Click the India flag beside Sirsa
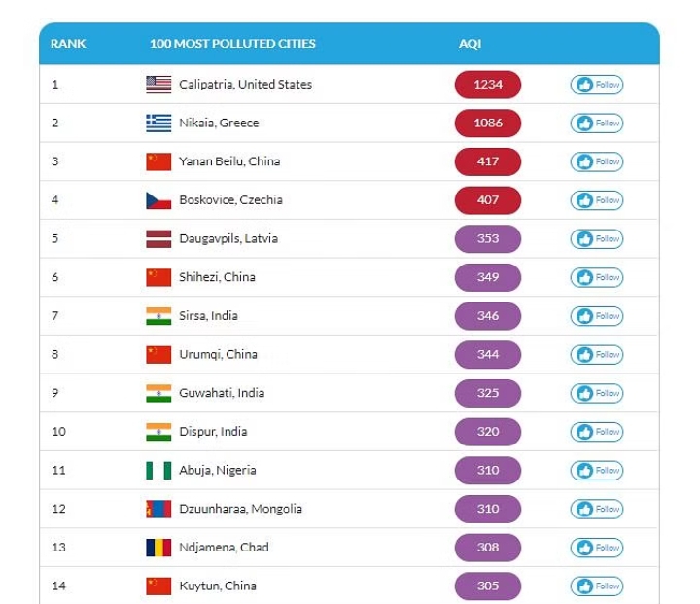700x604 pixels. (158, 316)
